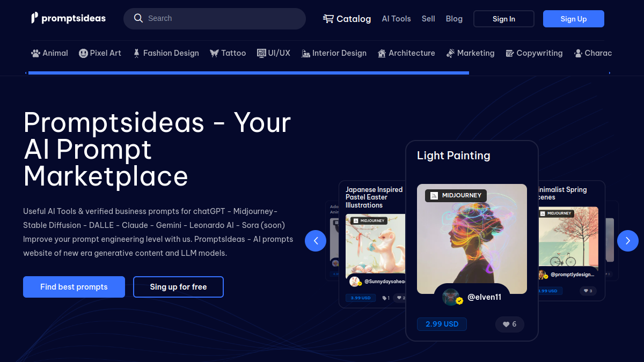644x362 pixels.
Task: Click the Light Painting card title
Action: point(453,156)
